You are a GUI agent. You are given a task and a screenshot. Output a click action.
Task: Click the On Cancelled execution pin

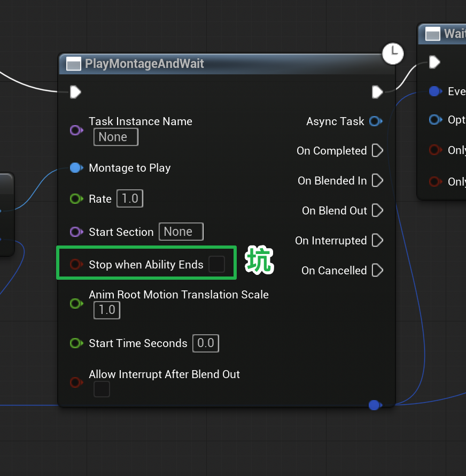pyautogui.click(x=377, y=271)
